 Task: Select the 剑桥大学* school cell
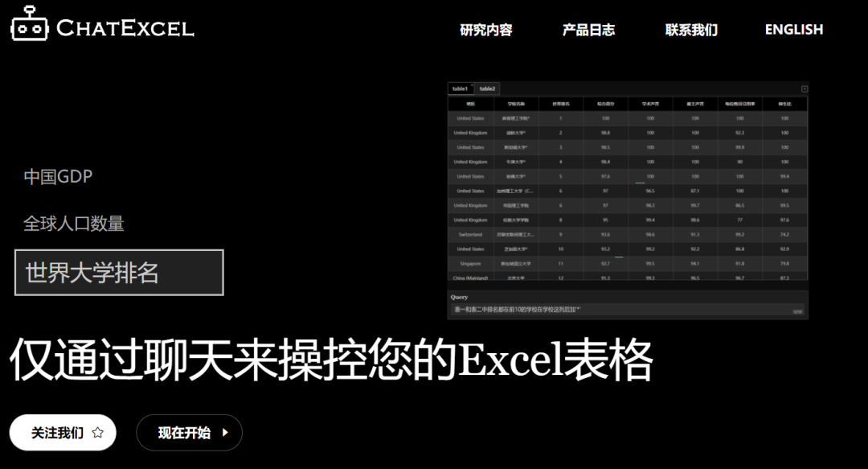coord(516,133)
